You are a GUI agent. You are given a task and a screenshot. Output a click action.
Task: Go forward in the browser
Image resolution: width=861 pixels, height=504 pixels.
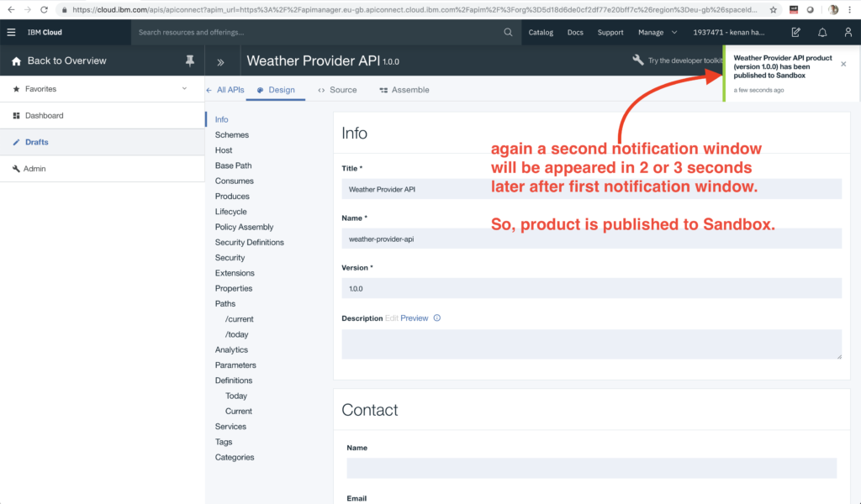coord(28,10)
